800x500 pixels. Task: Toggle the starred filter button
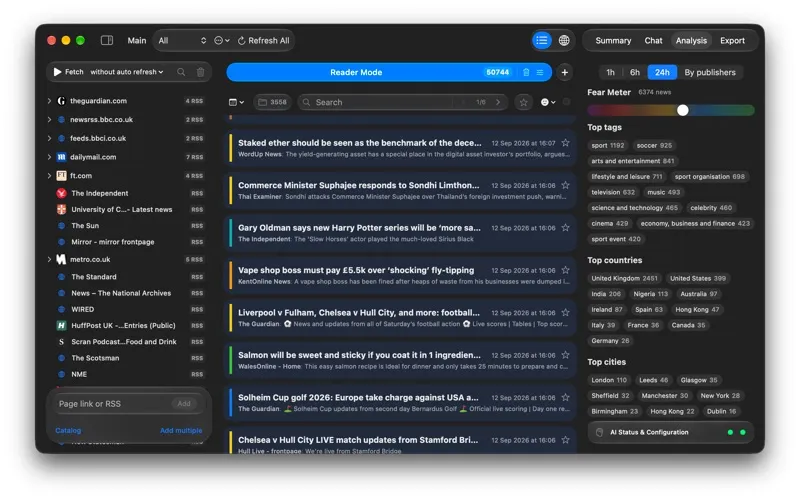pyautogui.click(x=523, y=102)
